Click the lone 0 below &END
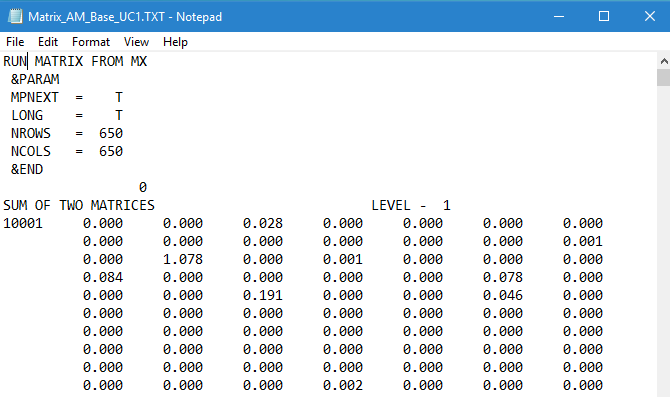 point(143,187)
